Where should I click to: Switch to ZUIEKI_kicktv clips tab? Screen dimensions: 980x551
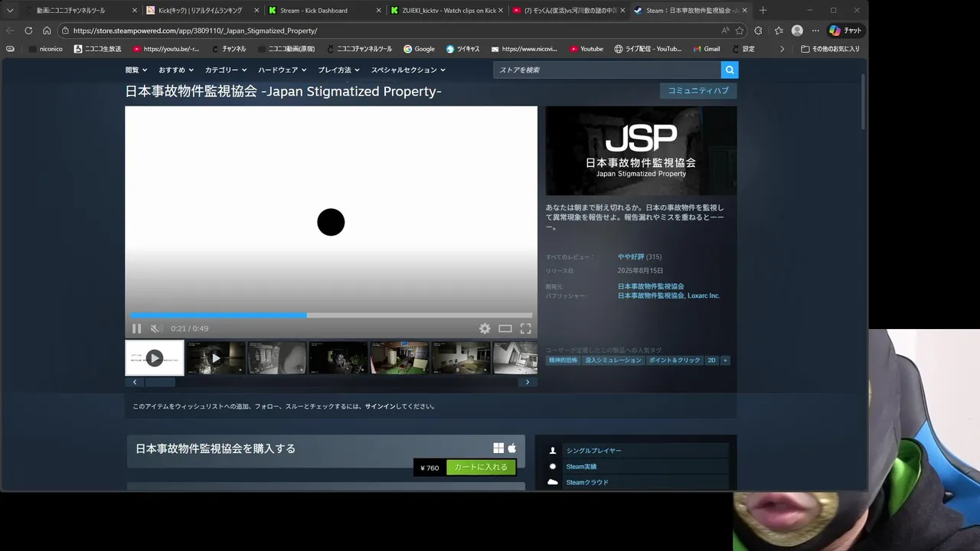coord(449,11)
